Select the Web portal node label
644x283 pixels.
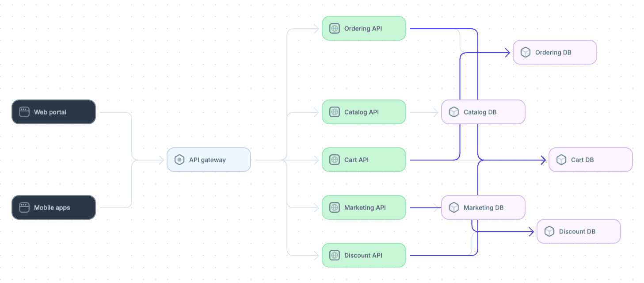coord(50,112)
